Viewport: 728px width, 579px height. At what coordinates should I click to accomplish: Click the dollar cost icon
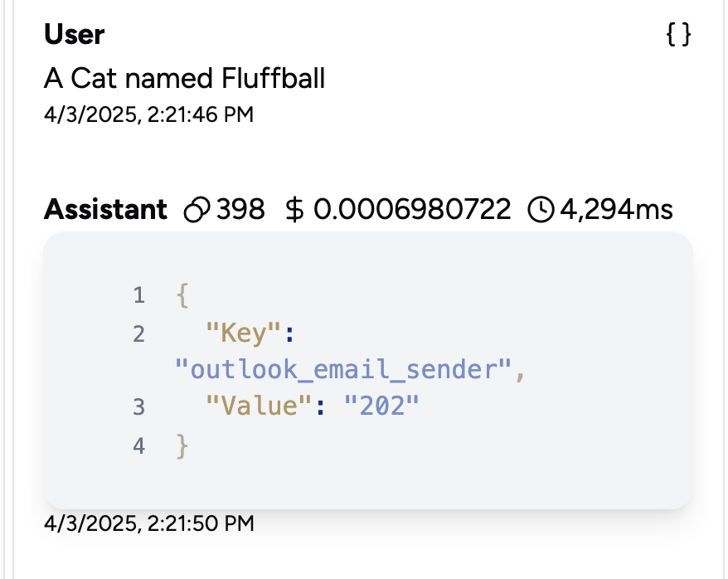pos(294,209)
